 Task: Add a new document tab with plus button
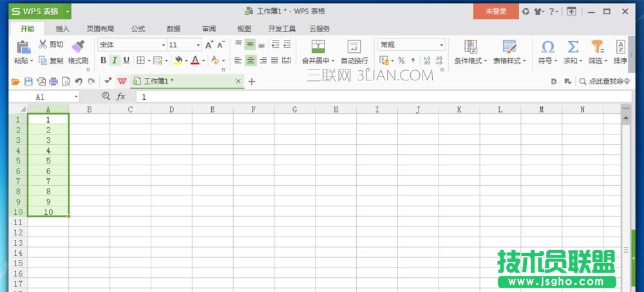click(252, 82)
